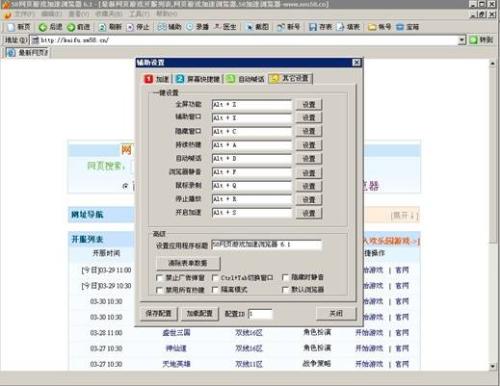
Task: Click the 宝箱 treasure box toolbar icon
Action: pyautogui.click(x=400, y=27)
